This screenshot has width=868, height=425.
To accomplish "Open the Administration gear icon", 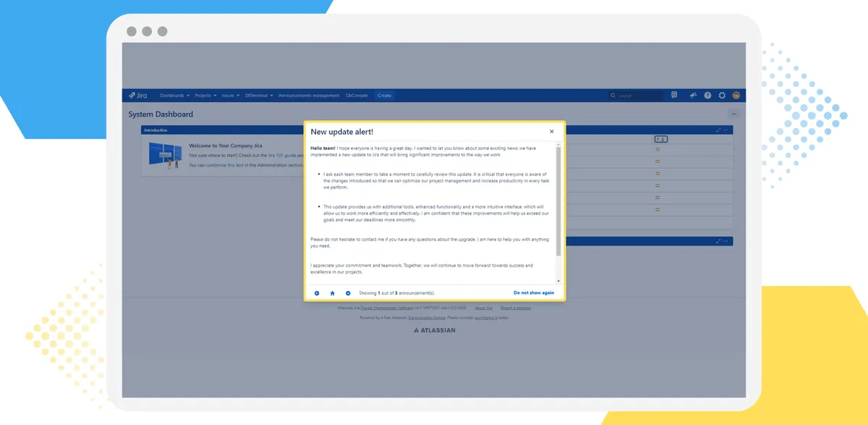I will (x=722, y=96).
